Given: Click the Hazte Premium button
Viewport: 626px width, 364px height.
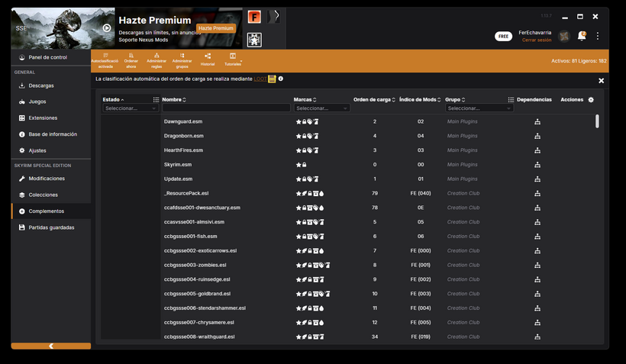Looking at the screenshot, I should pos(216,28).
